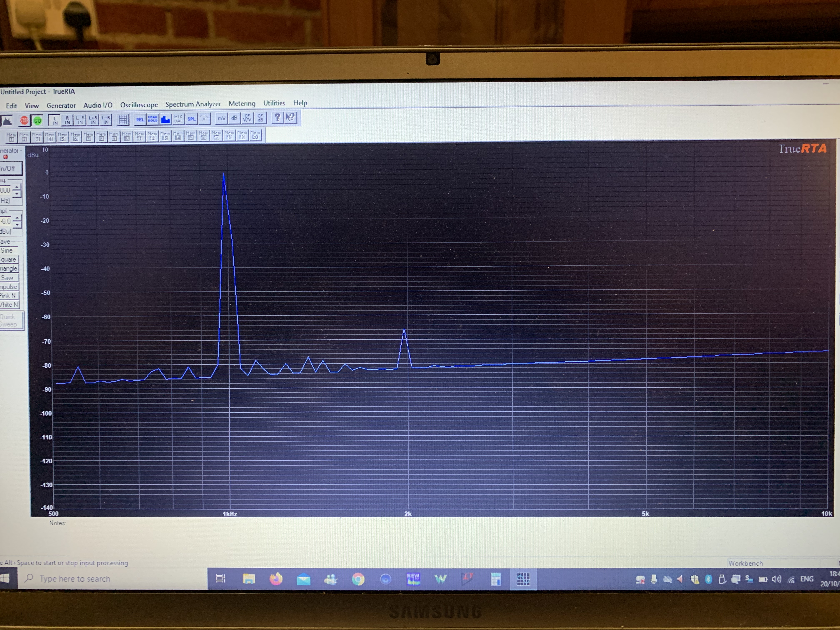Viewport: 840px width, 630px height.
Task: Click the red STOP button
Action: coord(24,121)
